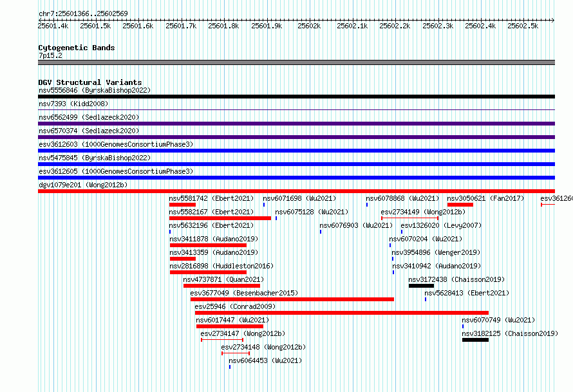Select nsv5628413 (Ebert2021) label
The image size is (573, 392).
[x=467, y=293]
